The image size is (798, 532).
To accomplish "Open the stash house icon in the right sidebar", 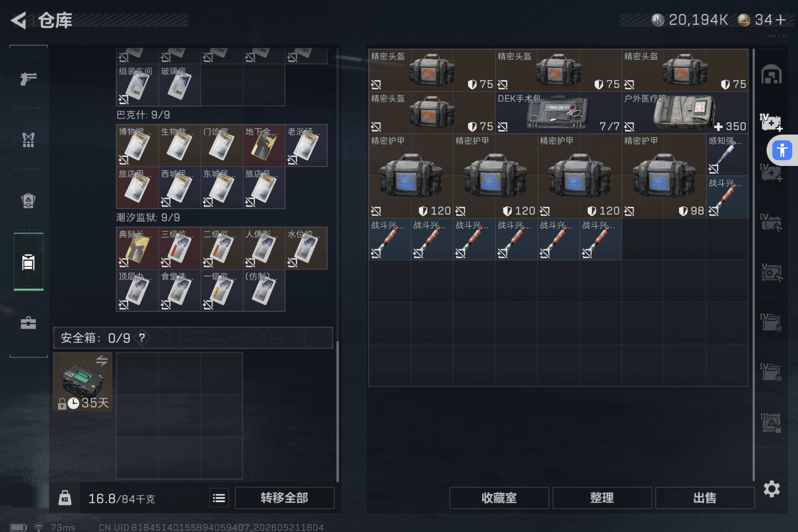I will [771, 74].
